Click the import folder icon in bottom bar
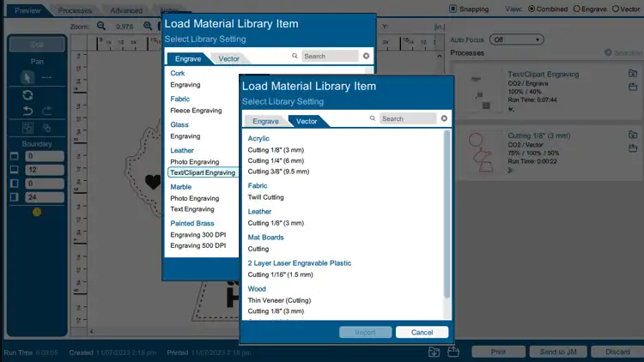The height and width of the screenshot is (362, 644). tap(434, 352)
